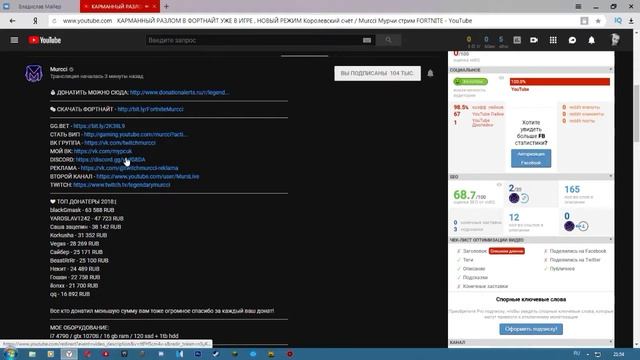The width and height of the screenshot is (640, 360).
Task: Click the address bar page title
Action: coord(294,21)
